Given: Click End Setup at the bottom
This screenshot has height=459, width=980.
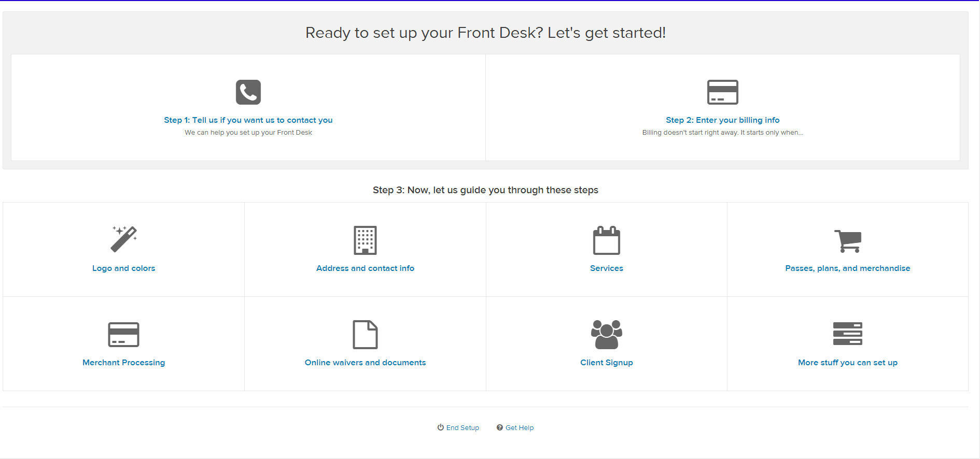Looking at the screenshot, I should point(462,427).
